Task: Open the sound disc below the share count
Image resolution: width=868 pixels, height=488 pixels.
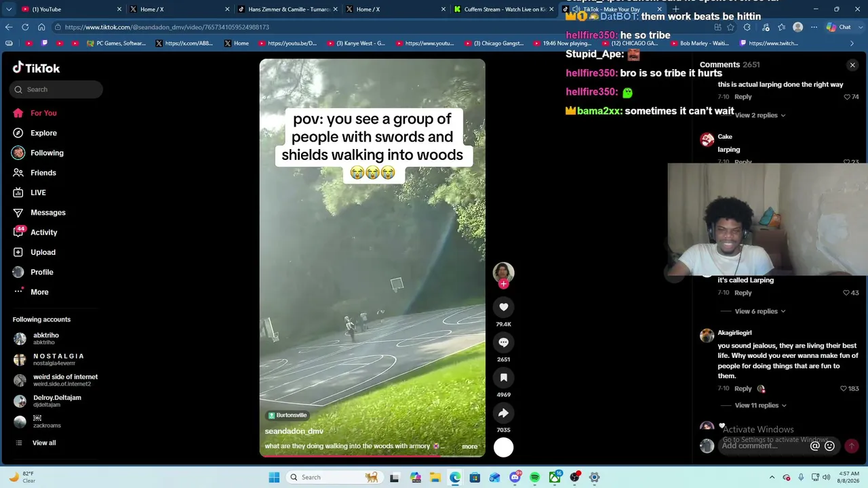Action: (x=503, y=447)
